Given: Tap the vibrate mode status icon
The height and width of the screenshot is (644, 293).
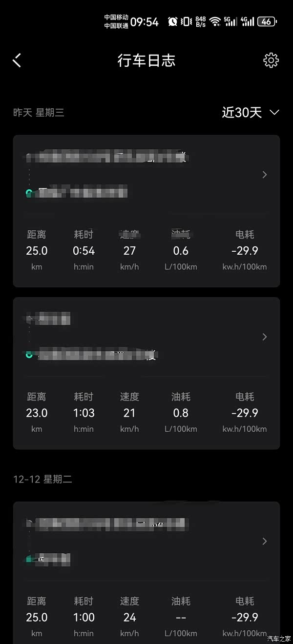Looking at the screenshot, I should coord(186,21).
